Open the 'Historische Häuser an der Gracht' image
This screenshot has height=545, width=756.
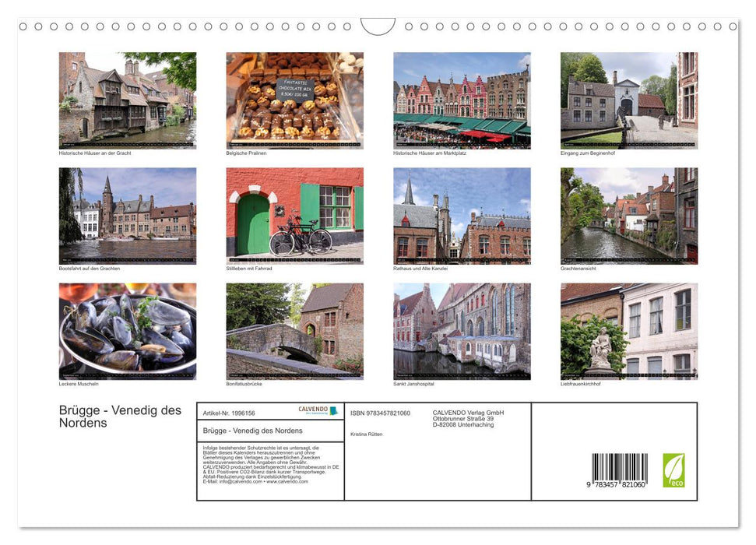point(127,100)
